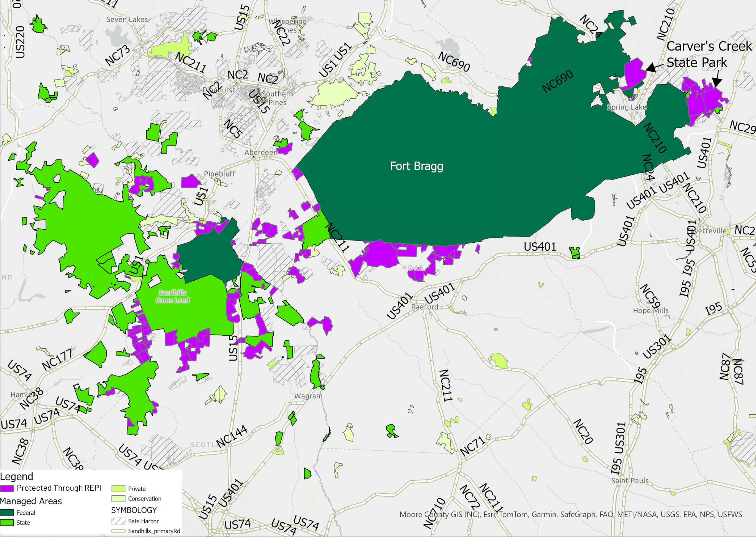Click the Wagram town label
756x537 pixels.
pos(308,396)
